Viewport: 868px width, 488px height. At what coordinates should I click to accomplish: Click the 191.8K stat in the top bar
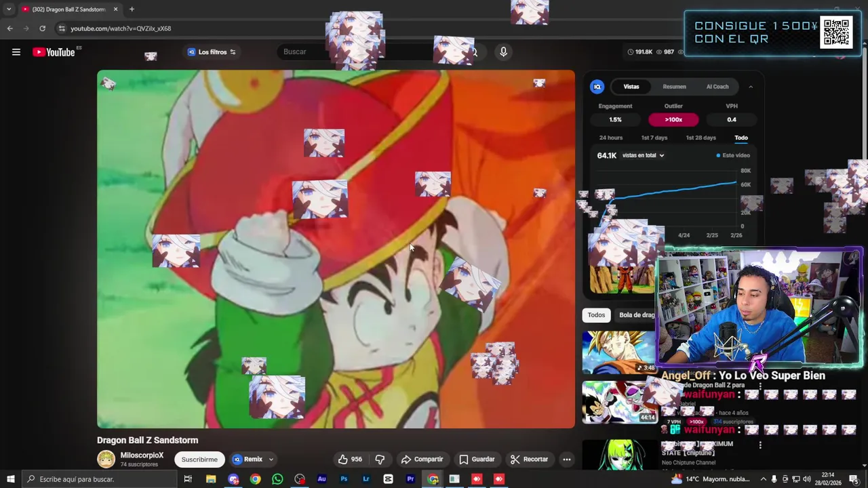[x=639, y=52]
